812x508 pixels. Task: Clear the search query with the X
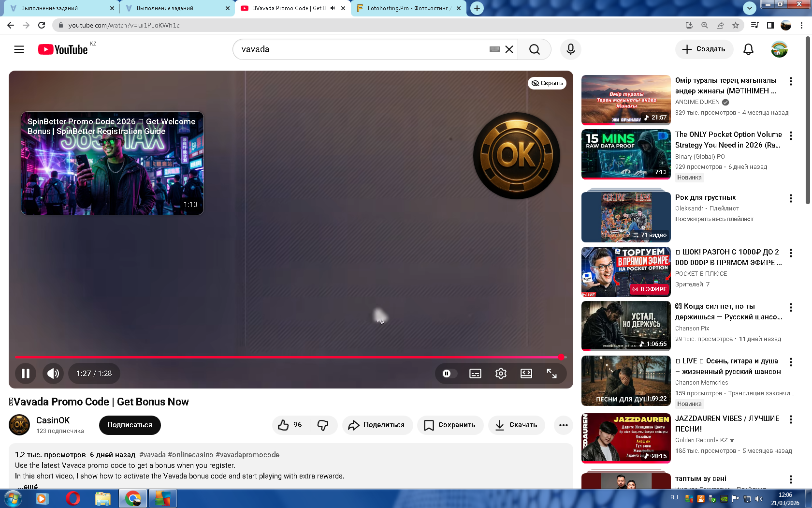[509, 49]
